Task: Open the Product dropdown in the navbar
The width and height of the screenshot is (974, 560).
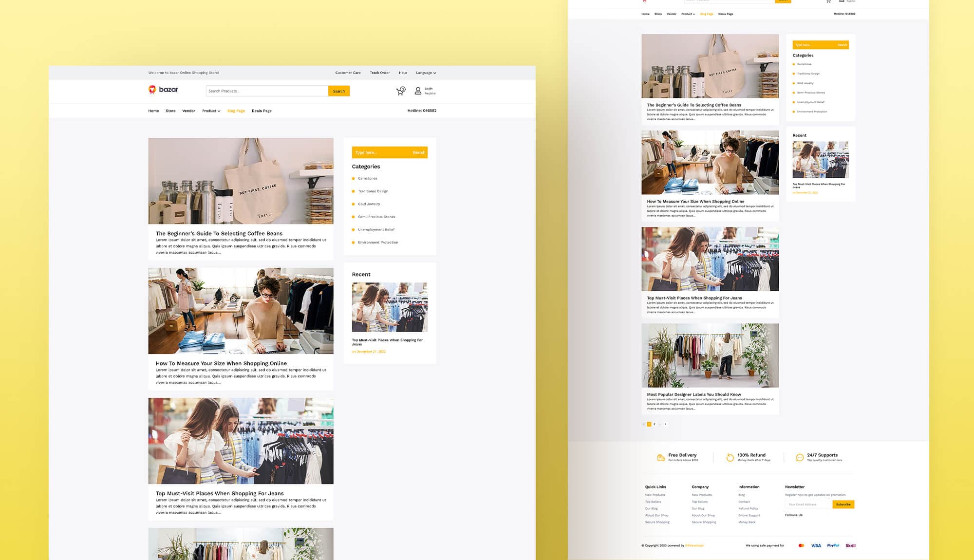Action: point(211,111)
